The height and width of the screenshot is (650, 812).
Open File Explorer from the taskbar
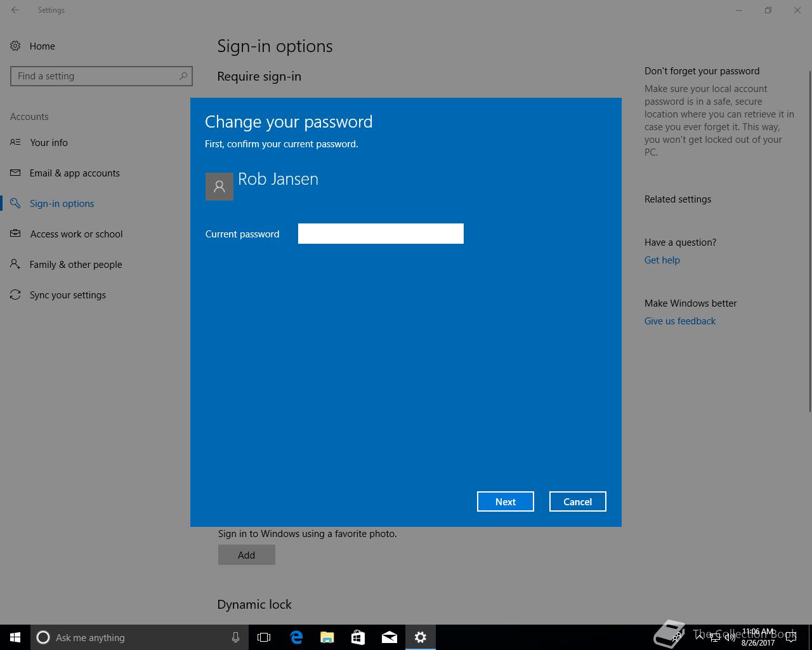(x=327, y=637)
